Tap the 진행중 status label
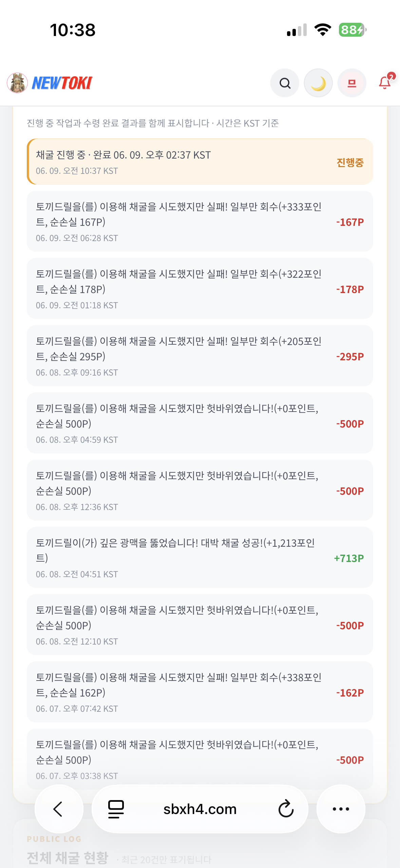This screenshot has width=400, height=868. [x=350, y=162]
